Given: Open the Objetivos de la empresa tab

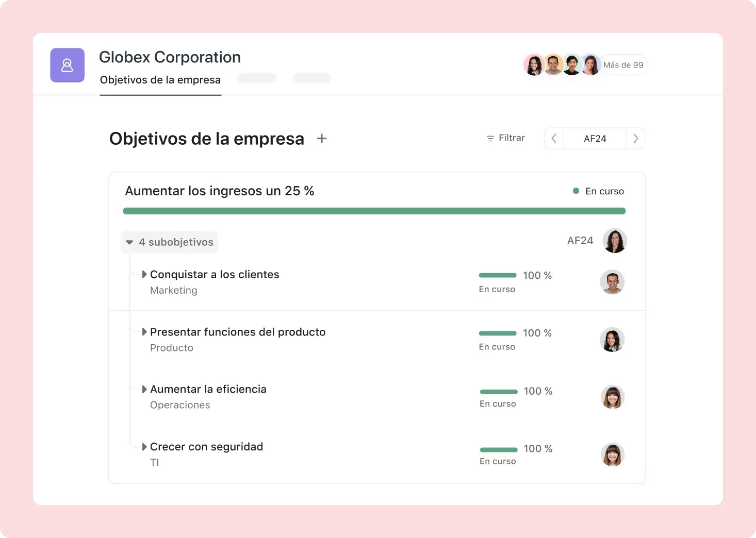Looking at the screenshot, I should point(160,80).
